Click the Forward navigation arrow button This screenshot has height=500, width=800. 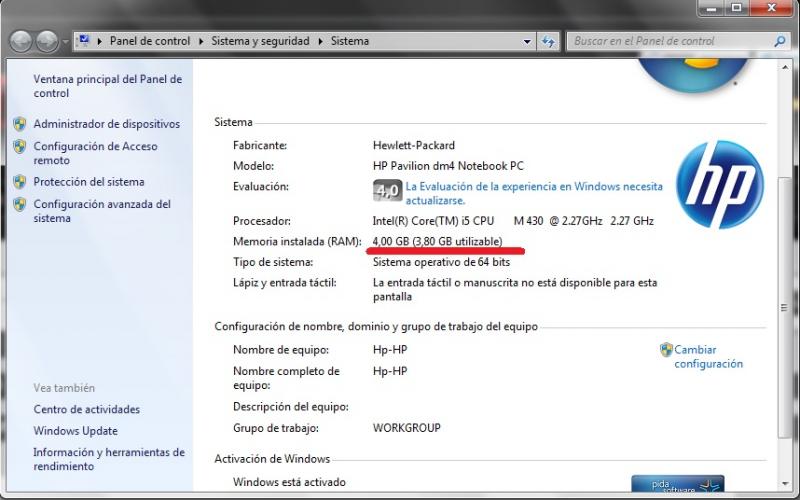tap(47, 41)
